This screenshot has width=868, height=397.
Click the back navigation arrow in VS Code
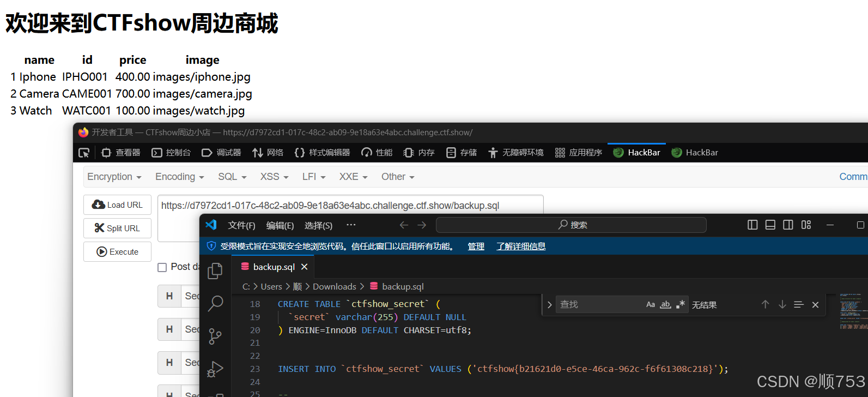[404, 225]
